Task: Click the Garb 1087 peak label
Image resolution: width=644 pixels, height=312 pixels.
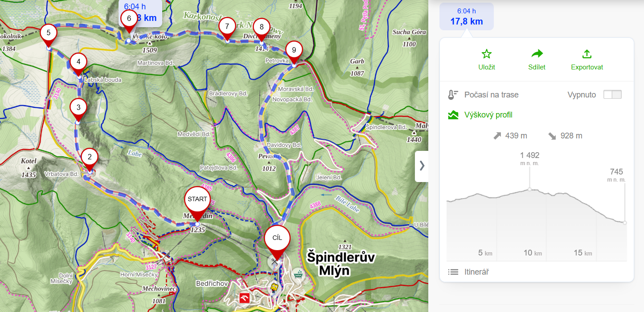Action: tap(357, 67)
